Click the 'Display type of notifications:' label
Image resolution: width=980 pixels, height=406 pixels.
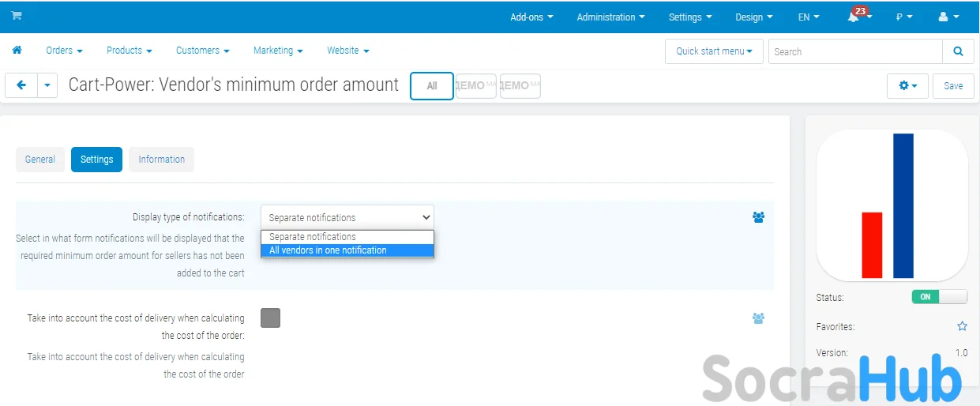188,217
